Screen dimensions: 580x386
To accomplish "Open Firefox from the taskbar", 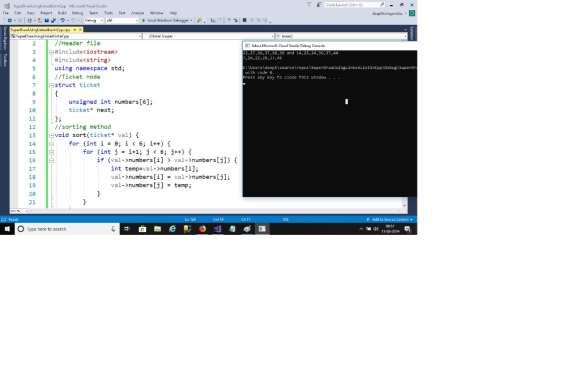I will pos(202,229).
